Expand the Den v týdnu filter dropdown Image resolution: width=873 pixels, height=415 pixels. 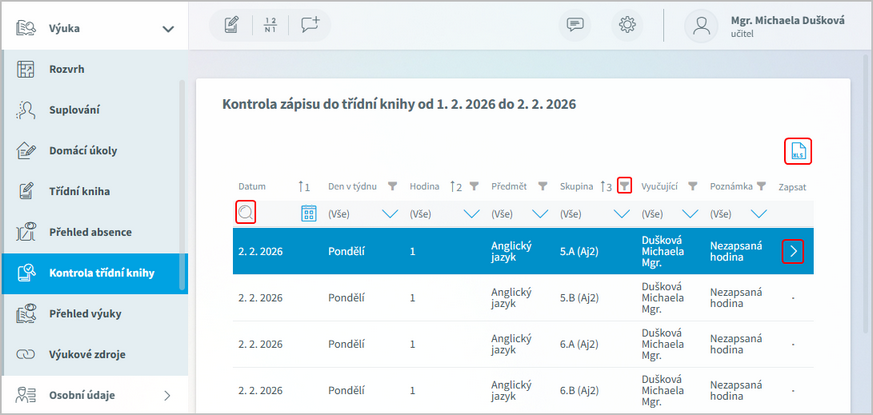(x=390, y=214)
